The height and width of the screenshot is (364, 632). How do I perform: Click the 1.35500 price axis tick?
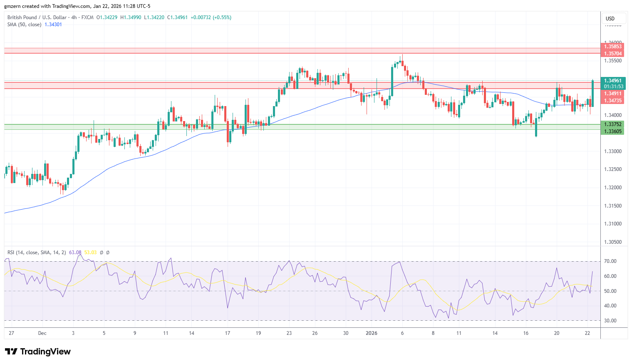613,61
